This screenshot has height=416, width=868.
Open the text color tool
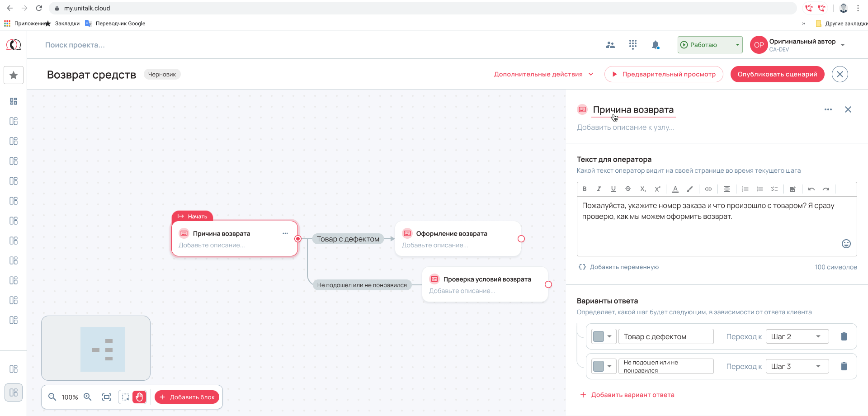click(x=675, y=189)
